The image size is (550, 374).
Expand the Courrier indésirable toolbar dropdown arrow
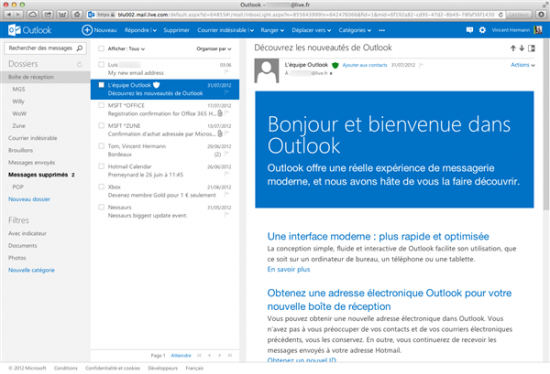(x=252, y=31)
